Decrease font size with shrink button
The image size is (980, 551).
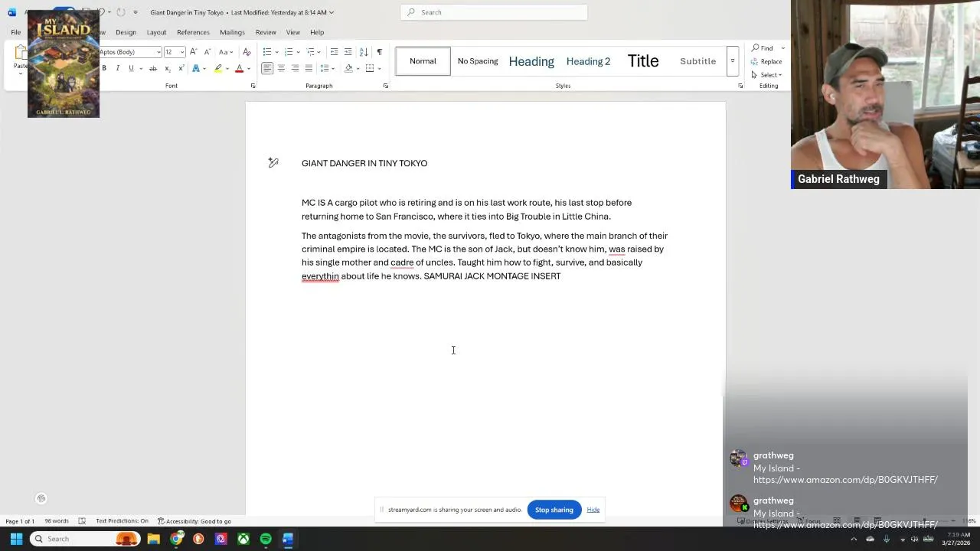[207, 52]
